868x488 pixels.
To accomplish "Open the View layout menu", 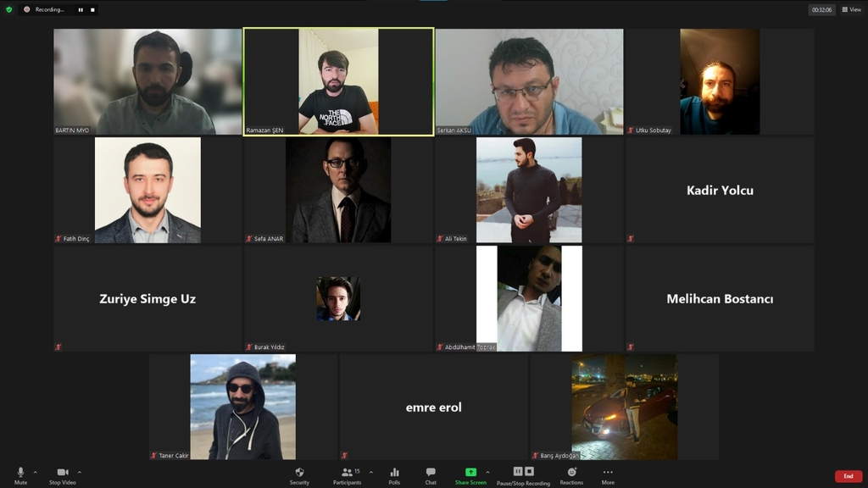I will 851,9.
